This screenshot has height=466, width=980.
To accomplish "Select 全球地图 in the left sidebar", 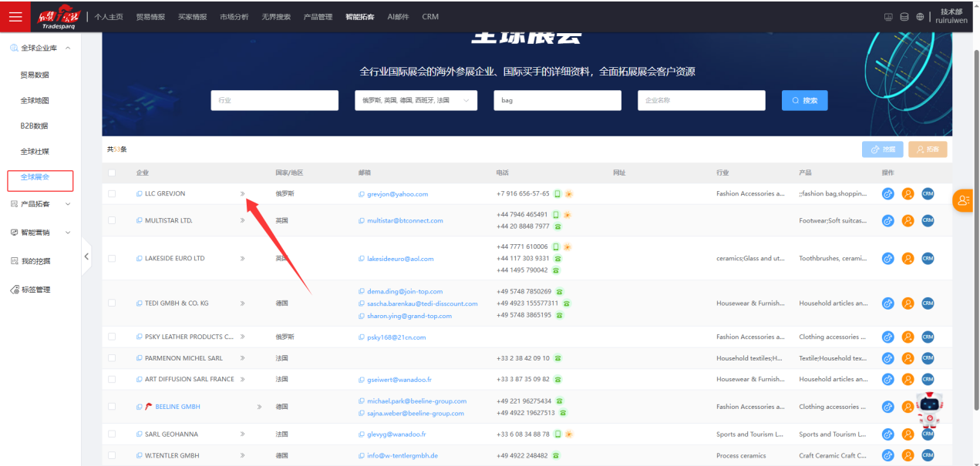I will [35, 101].
